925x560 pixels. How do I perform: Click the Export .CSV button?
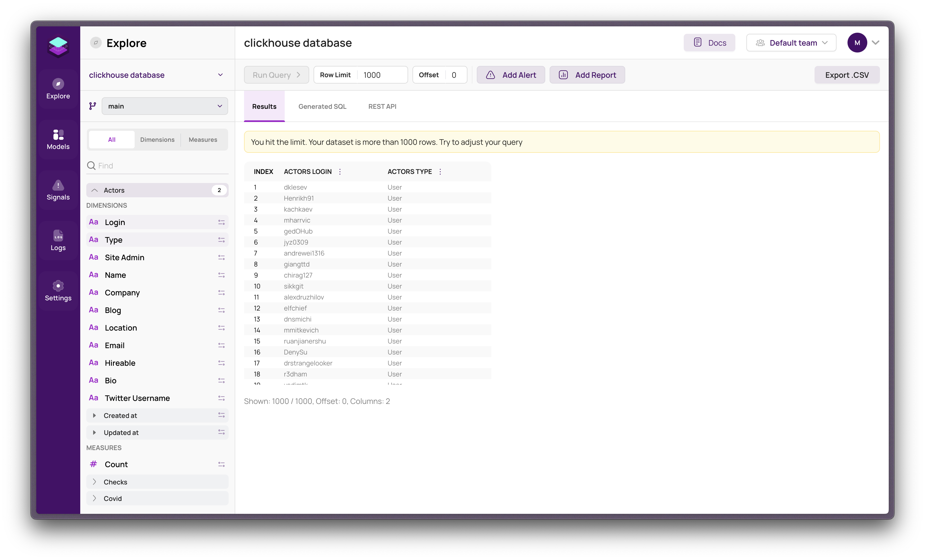pyautogui.click(x=846, y=75)
